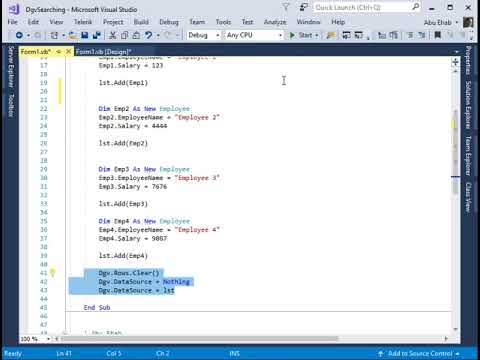Click the code line 'Emp3.Salary = 7676'
The height and width of the screenshot is (360, 480).
[x=133, y=187]
